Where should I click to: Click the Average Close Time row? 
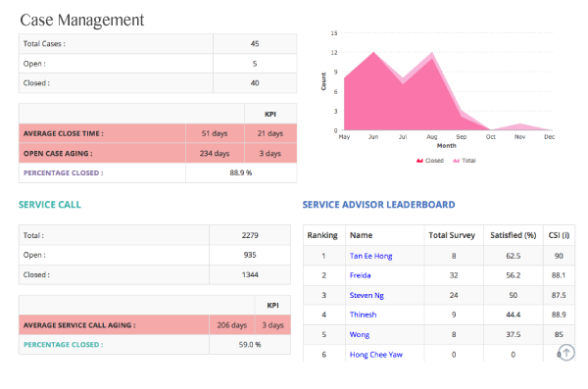click(158, 133)
